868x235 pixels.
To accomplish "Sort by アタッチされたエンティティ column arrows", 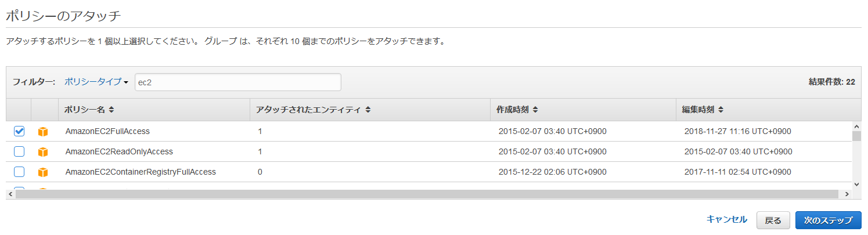I will [368, 109].
